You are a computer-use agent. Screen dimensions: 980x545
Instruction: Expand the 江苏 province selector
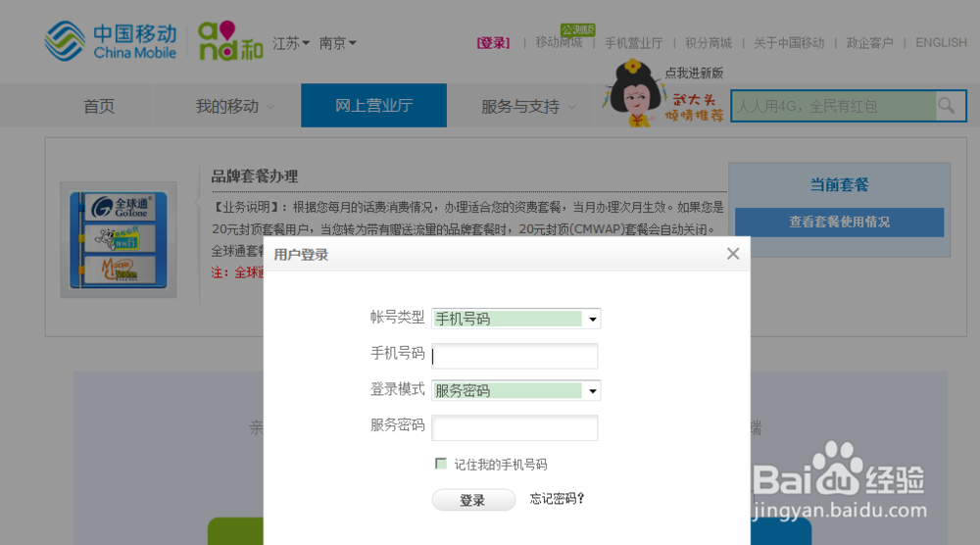coord(291,43)
